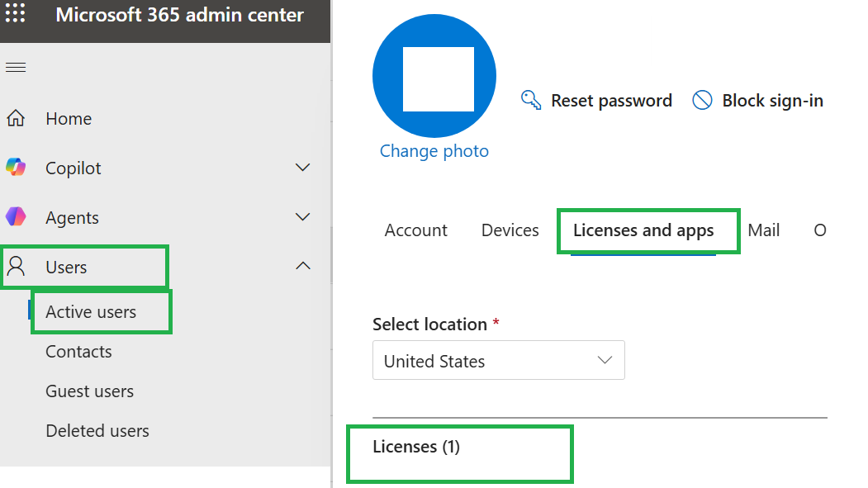Open the app launcher waffle icon
Screen dimensions: 868x488
pos(16,12)
